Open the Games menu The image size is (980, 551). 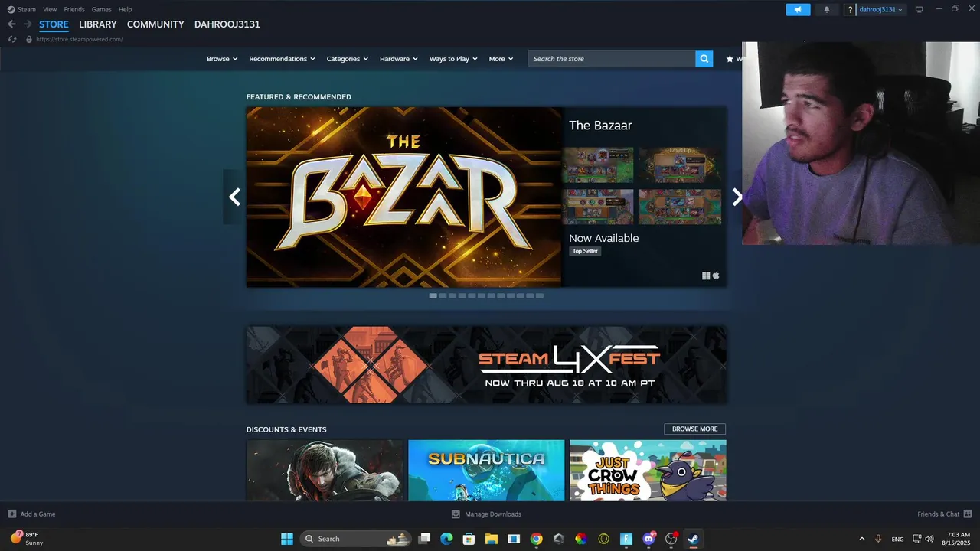[x=101, y=9]
